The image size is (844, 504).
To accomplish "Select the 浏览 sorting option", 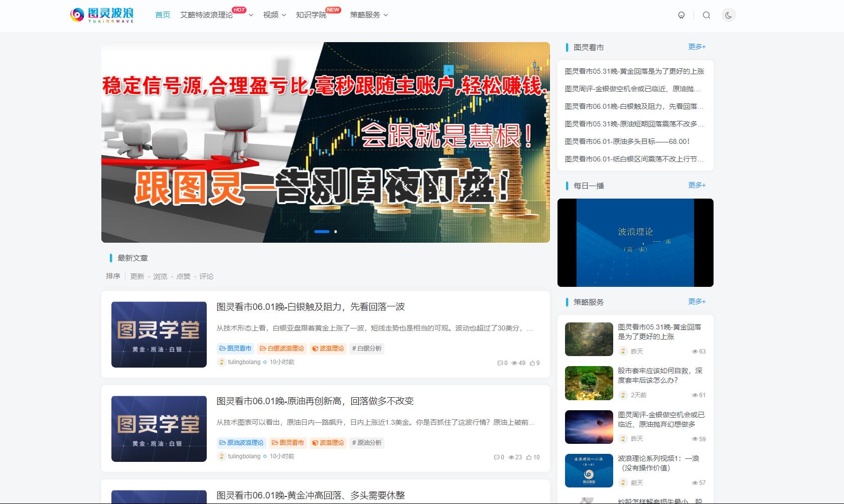I will click(x=160, y=276).
